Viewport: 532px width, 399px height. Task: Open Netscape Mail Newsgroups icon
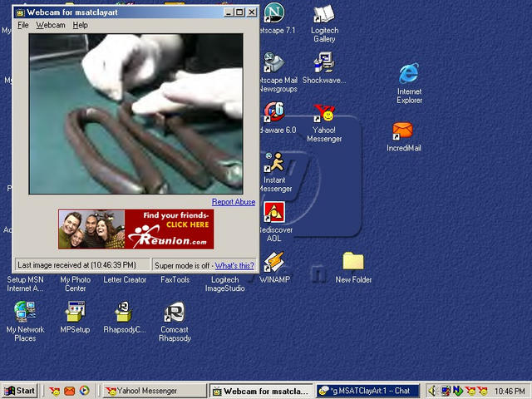(274, 62)
